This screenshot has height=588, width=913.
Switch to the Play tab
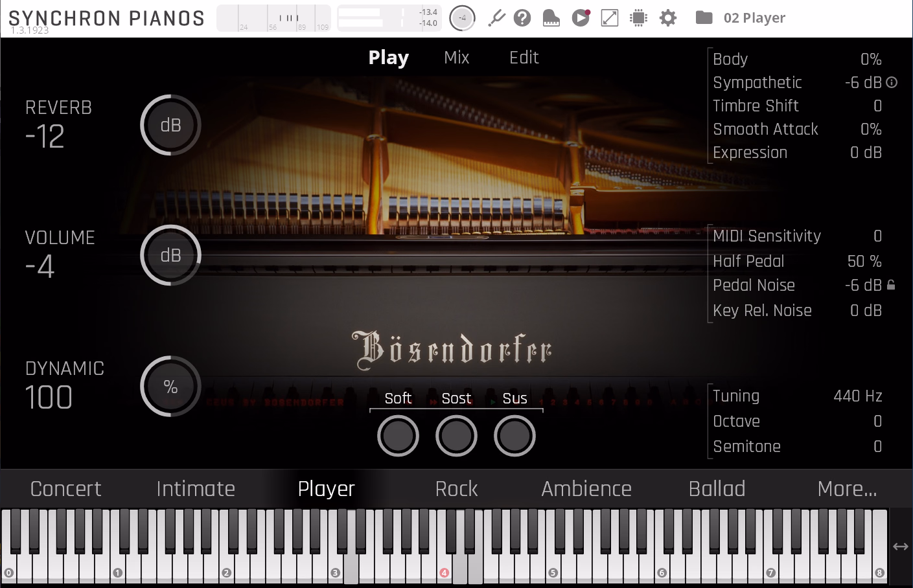click(x=389, y=58)
